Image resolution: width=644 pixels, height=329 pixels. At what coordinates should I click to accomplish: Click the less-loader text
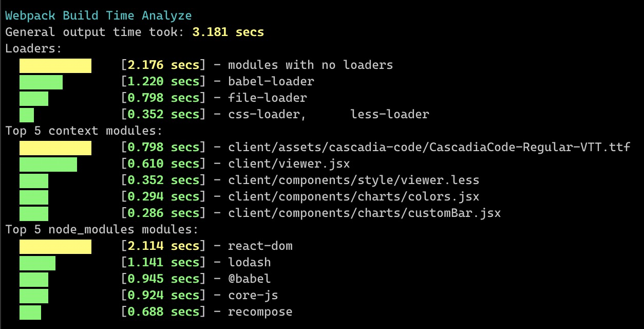pos(390,115)
